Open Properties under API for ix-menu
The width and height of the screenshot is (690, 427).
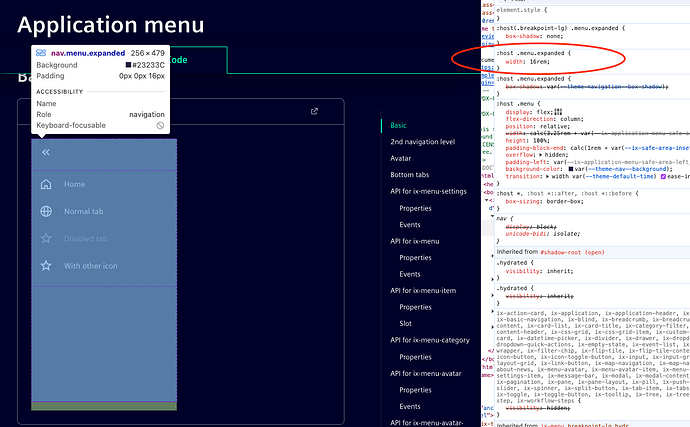(x=415, y=258)
